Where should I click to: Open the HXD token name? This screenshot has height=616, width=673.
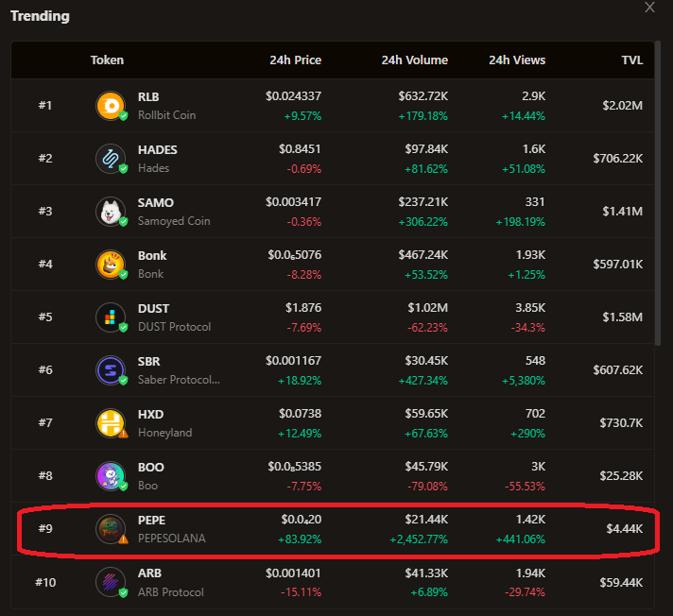[150, 415]
